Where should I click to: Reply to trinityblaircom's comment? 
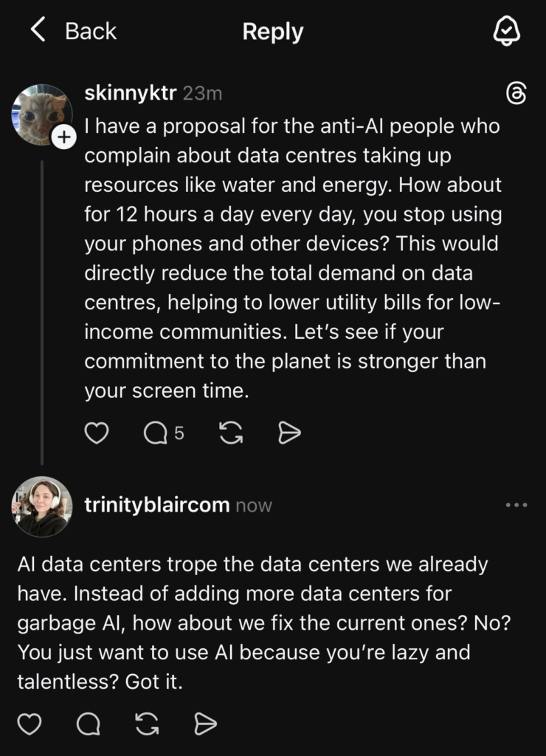[x=89, y=725]
